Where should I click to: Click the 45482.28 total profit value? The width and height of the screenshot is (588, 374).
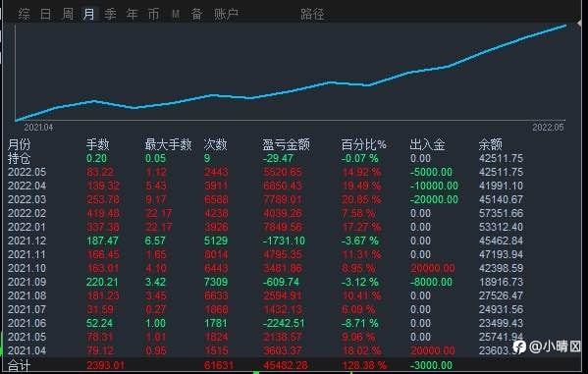(x=286, y=365)
